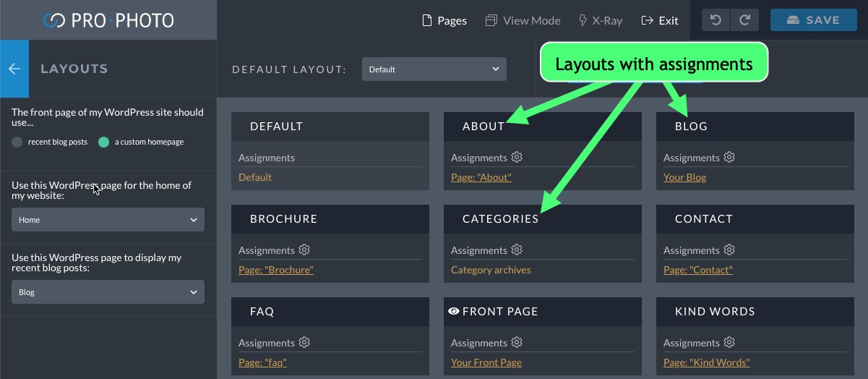Select the KIND WORDS layout card header
The height and width of the screenshot is (379, 868).
click(x=755, y=311)
